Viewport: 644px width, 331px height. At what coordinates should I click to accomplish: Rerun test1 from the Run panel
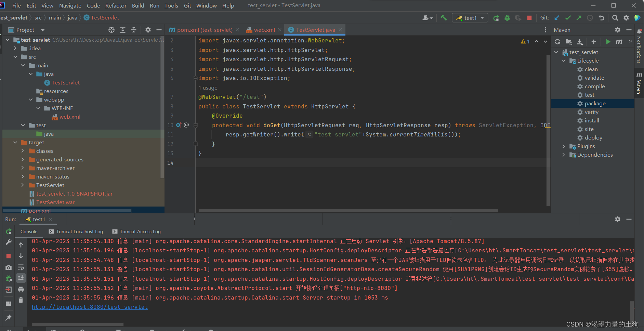(9, 231)
